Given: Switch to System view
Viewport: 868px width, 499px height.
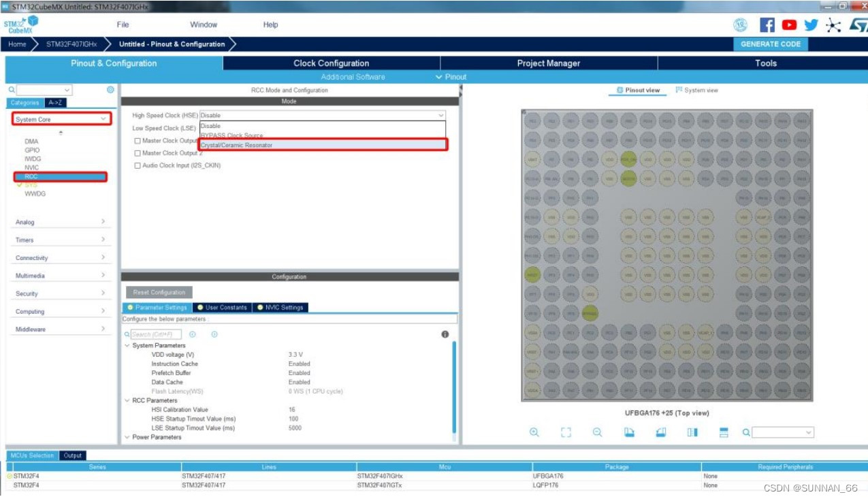Looking at the screenshot, I should (697, 90).
